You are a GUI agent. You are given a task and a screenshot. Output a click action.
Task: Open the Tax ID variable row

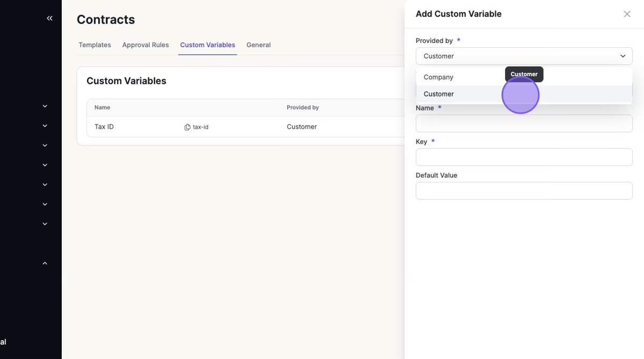point(104,127)
